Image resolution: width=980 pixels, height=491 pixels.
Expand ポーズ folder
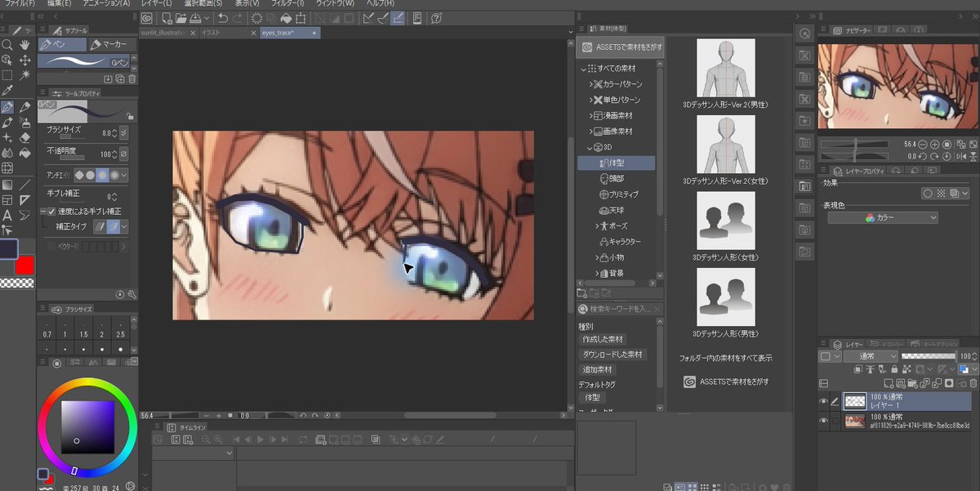click(x=599, y=225)
